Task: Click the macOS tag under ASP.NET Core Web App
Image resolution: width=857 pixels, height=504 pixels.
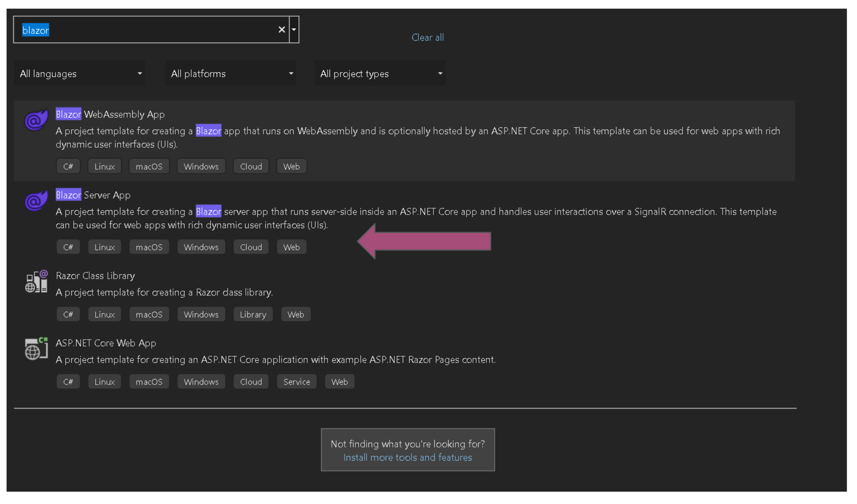Action: (149, 382)
